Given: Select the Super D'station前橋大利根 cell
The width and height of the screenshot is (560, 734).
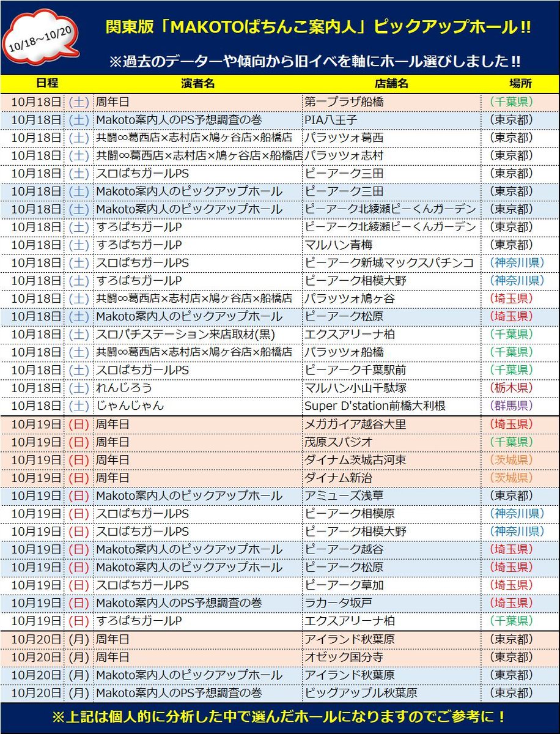Looking at the screenshot, I should [391, 406].
